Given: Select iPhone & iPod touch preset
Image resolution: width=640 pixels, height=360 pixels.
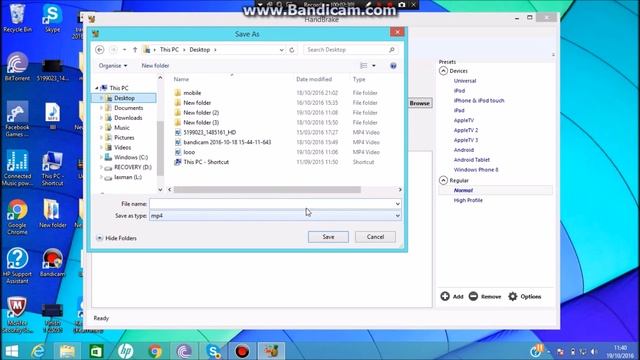Looking at the screenshot, I should tap(479, 100).
